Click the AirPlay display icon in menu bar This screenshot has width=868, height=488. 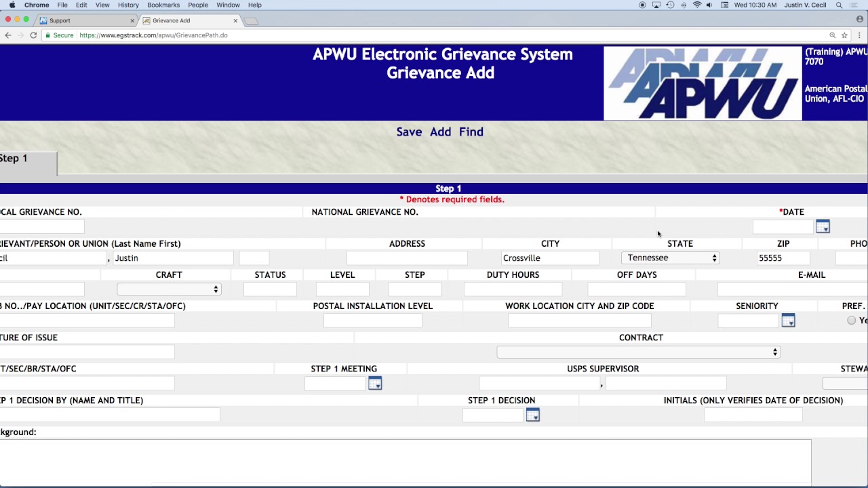coord(656,5)
